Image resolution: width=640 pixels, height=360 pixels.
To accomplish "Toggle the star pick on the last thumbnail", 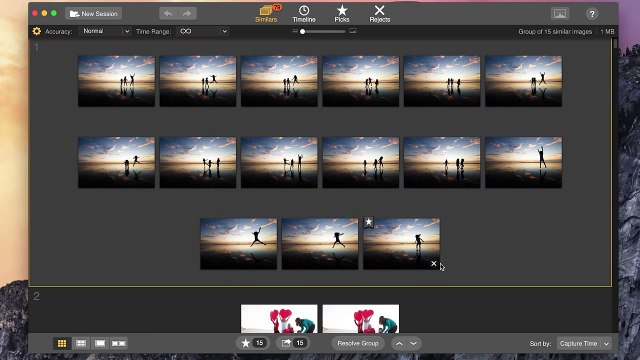I will click(369, 222).
